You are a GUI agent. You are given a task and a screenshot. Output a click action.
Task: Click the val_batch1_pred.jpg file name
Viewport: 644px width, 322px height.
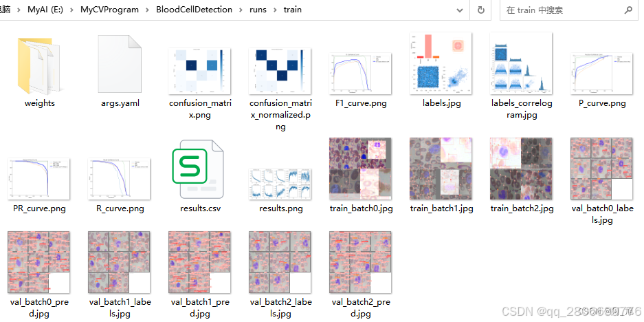pos(200,308)
